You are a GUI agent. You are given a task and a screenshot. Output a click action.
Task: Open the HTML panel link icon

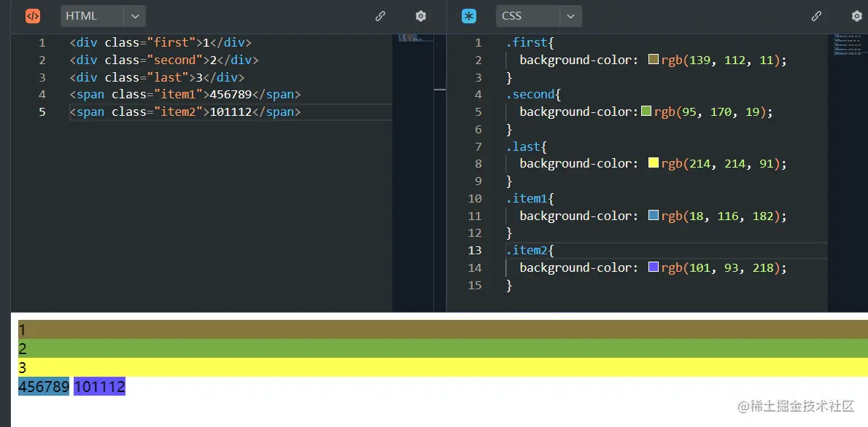pyautogui.click(x=380, y=16)
